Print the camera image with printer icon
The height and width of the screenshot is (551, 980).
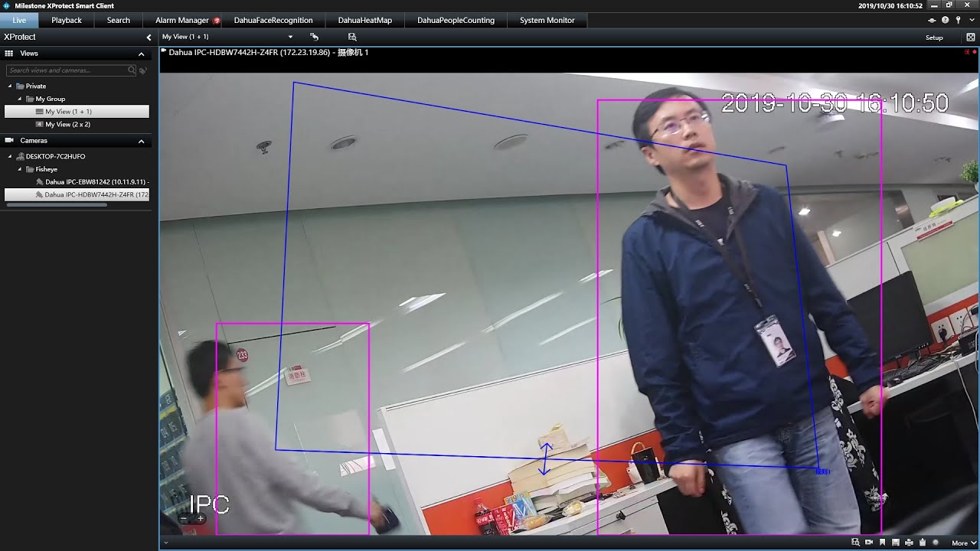click(909, 543)
